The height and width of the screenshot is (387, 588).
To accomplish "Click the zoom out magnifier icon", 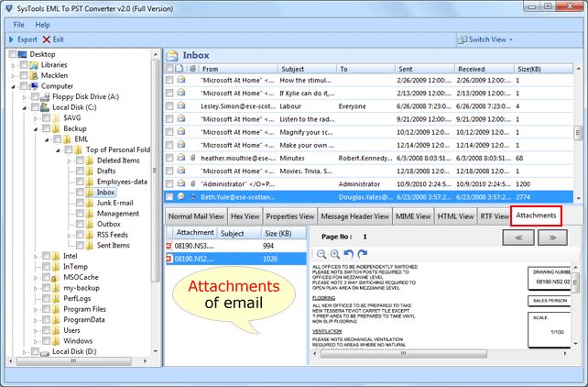I will 321,254.
